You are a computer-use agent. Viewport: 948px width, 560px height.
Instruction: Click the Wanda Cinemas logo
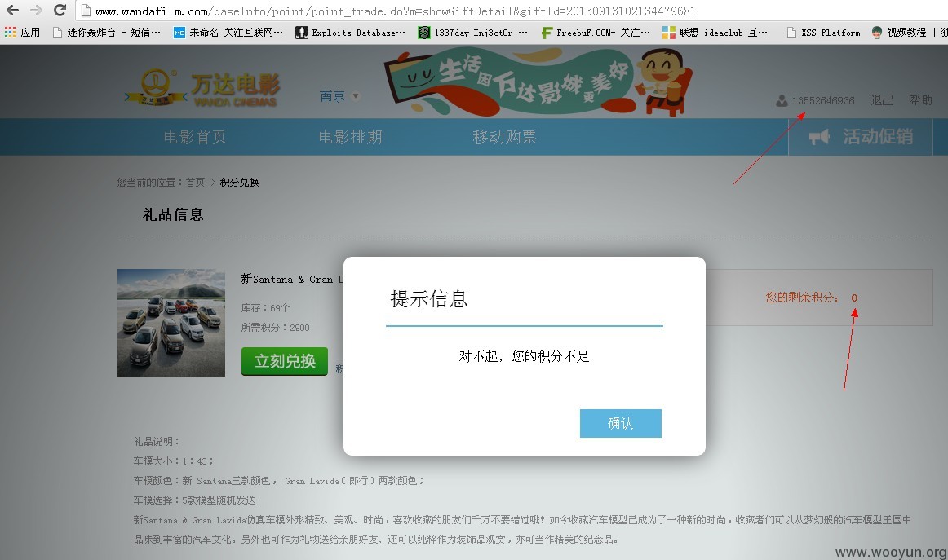[x=202, y=88]
